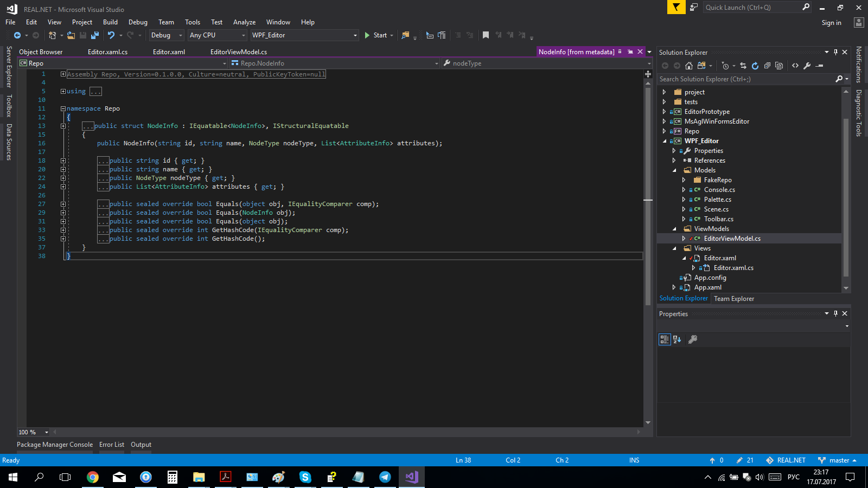Click the REAL.NET repository status item
868x488 pixels.
786,460
